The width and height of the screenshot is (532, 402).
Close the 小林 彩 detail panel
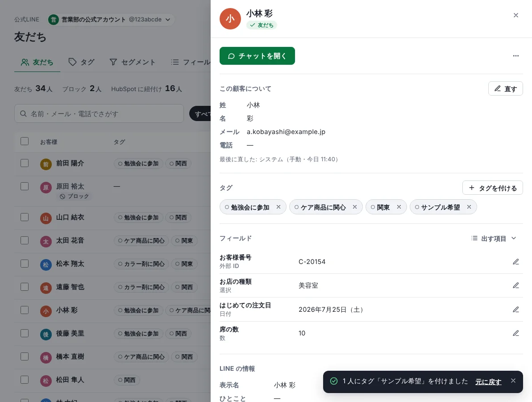click(516, 15)
